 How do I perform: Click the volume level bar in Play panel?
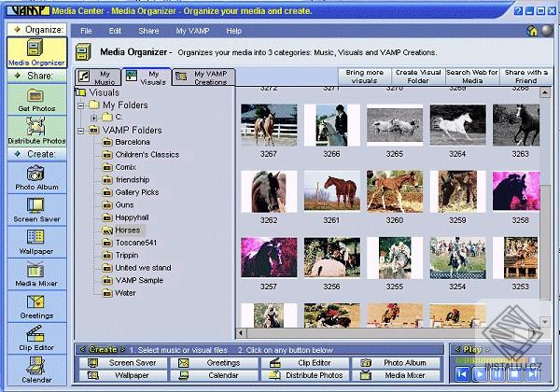point(498,360)
